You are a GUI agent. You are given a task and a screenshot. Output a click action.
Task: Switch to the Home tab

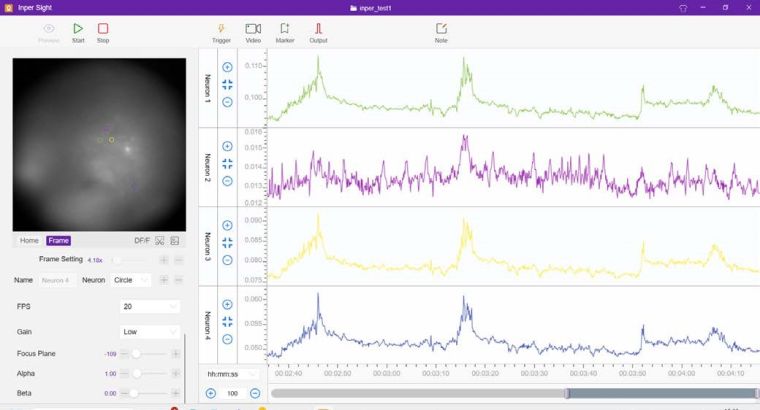coord(29,240)
